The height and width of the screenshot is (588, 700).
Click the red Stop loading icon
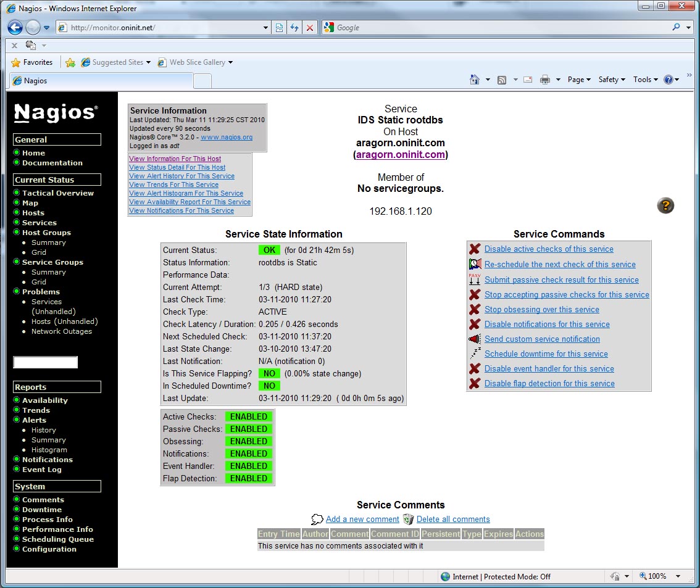coord(310,28)
